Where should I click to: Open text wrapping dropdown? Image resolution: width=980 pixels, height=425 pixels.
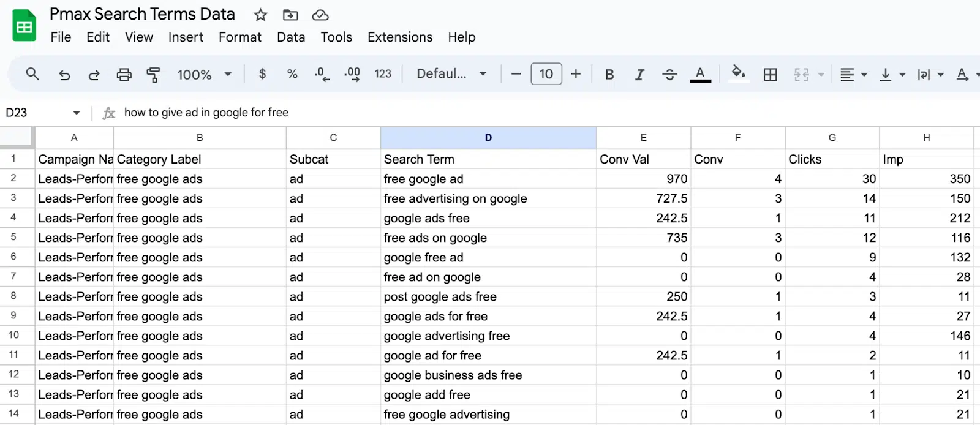coord(930,75)
